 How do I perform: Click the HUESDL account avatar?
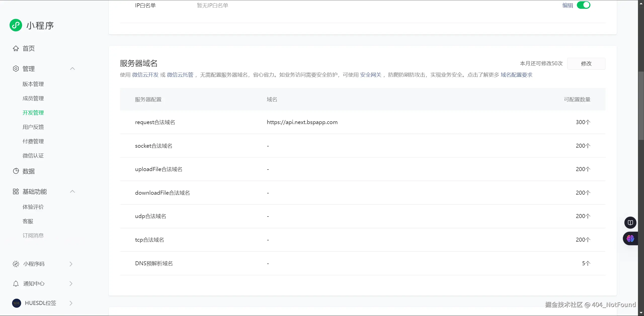17,303
